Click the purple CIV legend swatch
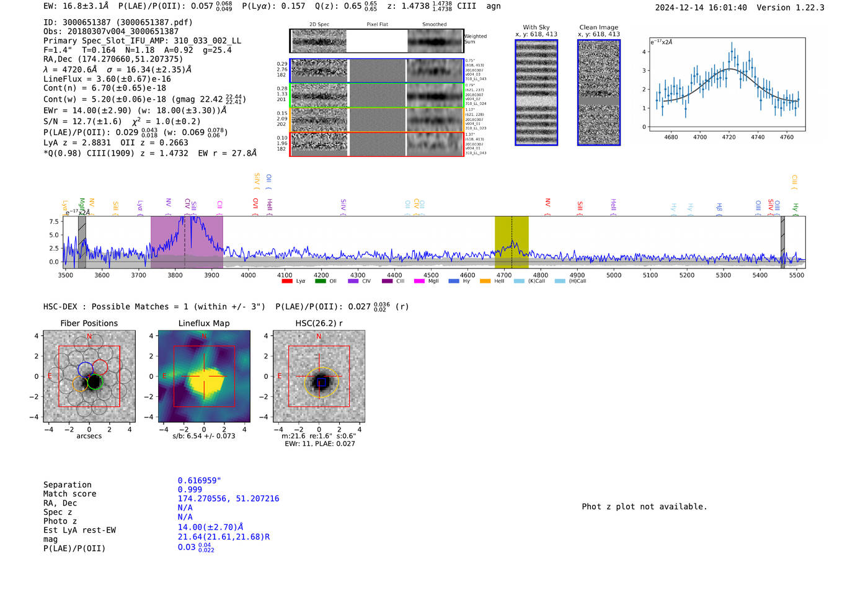 tap(353, 281)
